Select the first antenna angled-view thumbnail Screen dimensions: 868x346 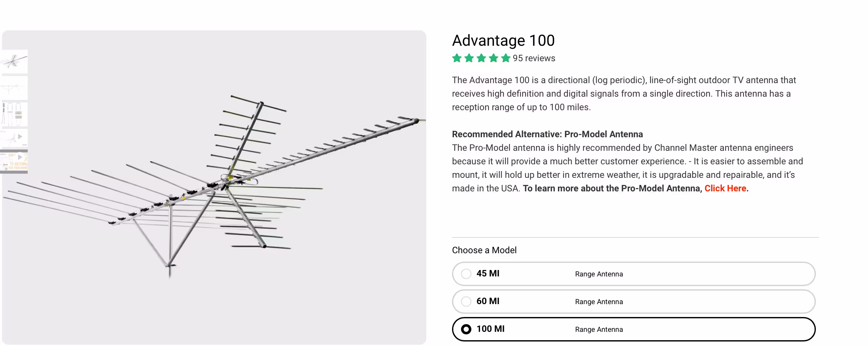(14, 62)
